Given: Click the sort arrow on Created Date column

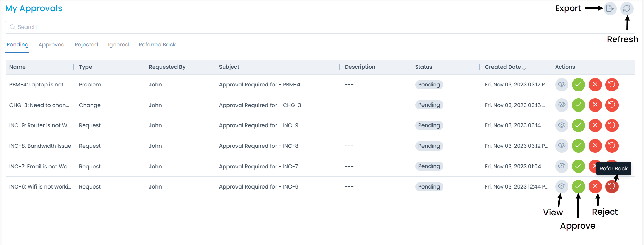Looking at the screenshot, I should tap(525, 68).
